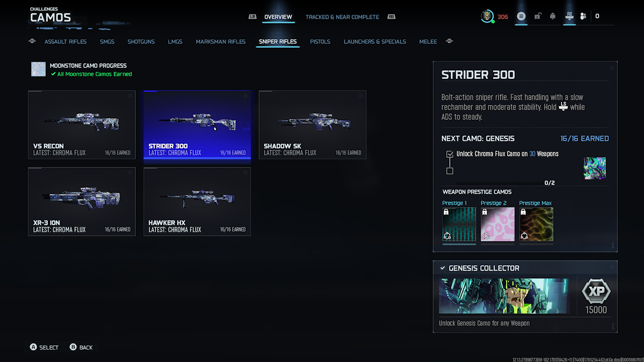Screen dimensions: 644x362
Task: Open the LMGs category tab
Action: pyautogui.click(x=175, y=42)
